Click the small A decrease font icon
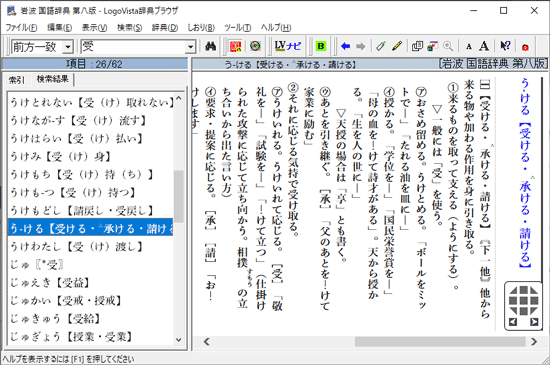 (x=469, y=47)
